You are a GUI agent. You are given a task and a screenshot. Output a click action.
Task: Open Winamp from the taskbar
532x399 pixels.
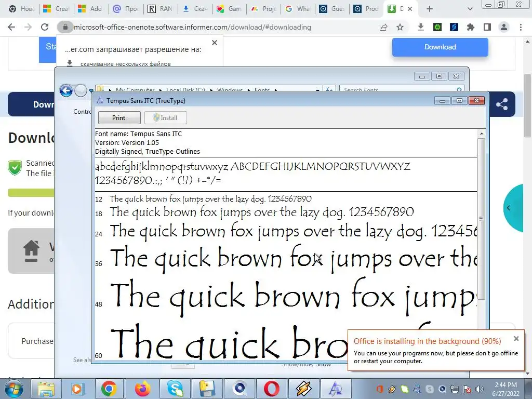(x=304, y=389)
